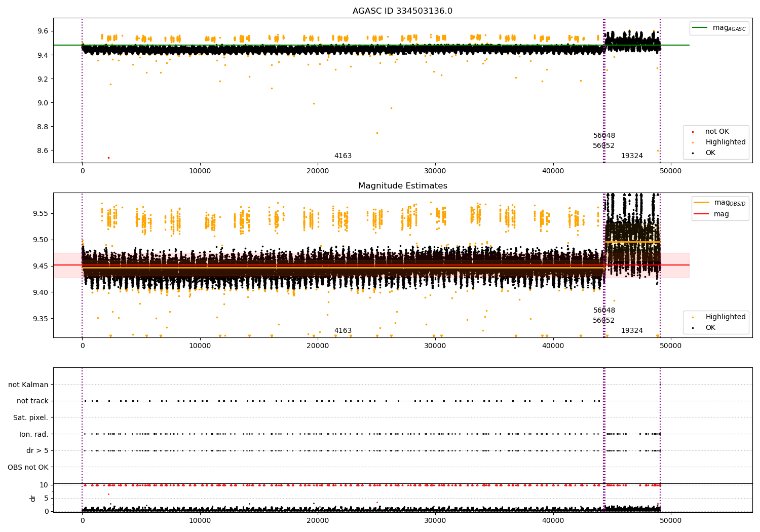Click the 9.35 y-axis tick label
760x532 pixels.
click(x=40, y=319)
